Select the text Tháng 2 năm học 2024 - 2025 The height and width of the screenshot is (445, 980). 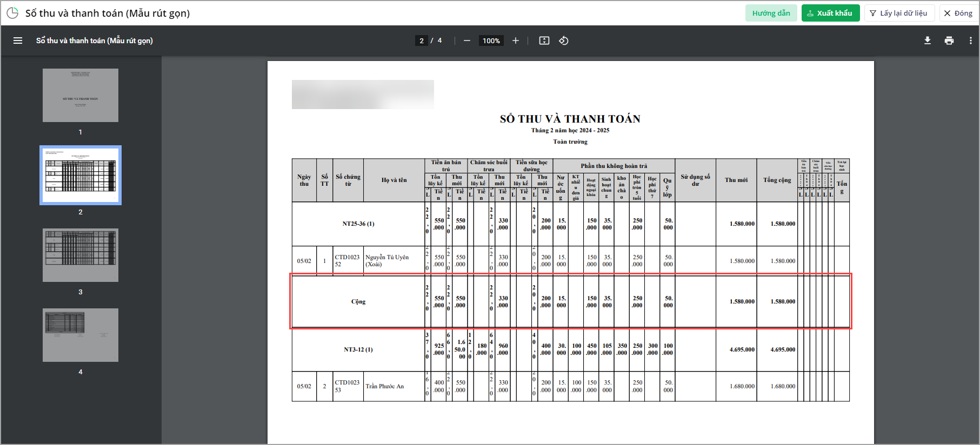[x=570, y=130]
